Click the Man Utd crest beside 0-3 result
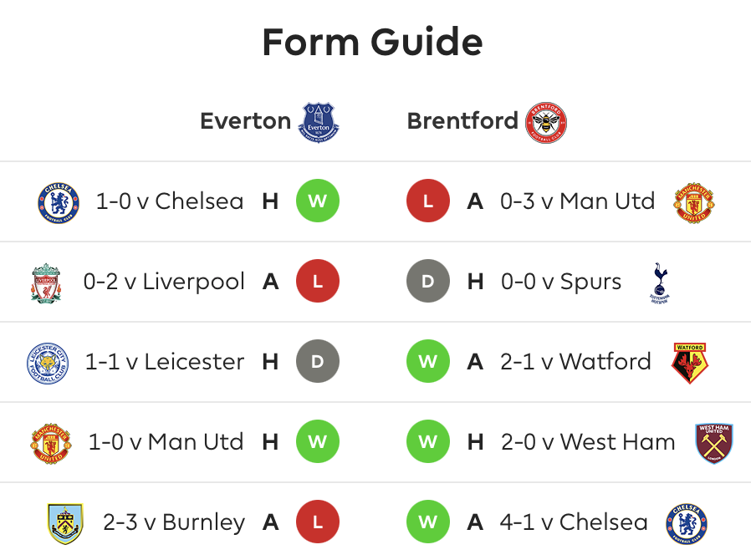Viewport: 751px width, 560px height. point(694,202)
